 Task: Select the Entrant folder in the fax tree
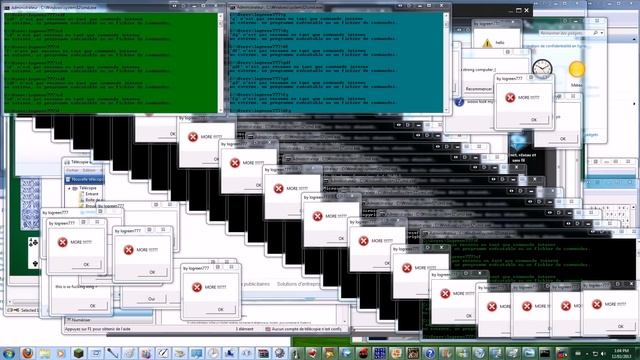[x=92, y=194]
